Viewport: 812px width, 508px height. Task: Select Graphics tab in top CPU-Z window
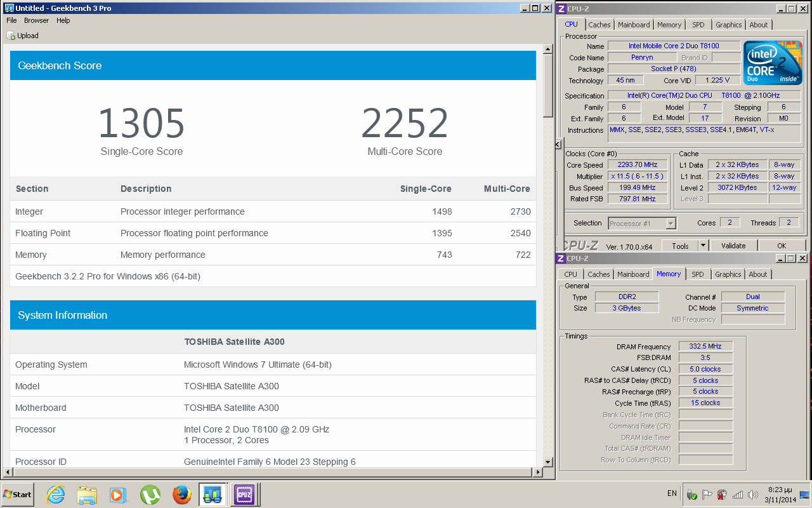tap(728, 25)
